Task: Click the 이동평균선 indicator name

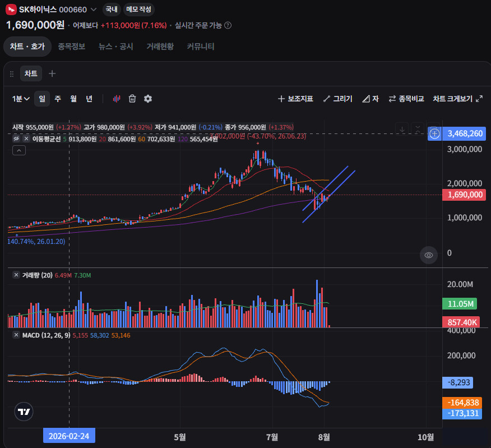Action: 47,139
